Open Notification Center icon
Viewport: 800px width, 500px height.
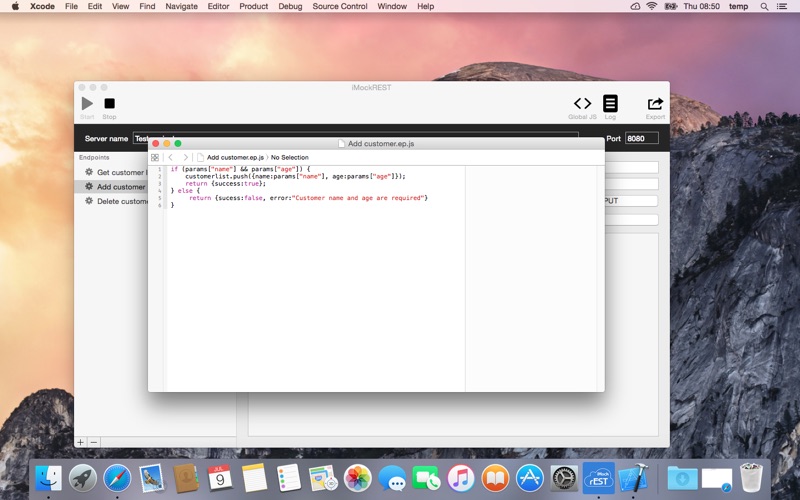(782, 6)
